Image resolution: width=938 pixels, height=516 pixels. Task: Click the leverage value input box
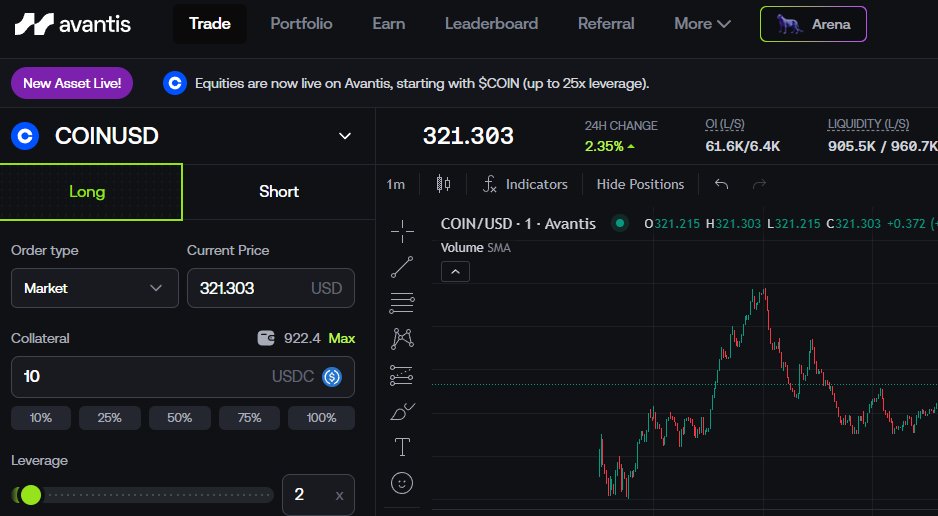tap(318, 494)
